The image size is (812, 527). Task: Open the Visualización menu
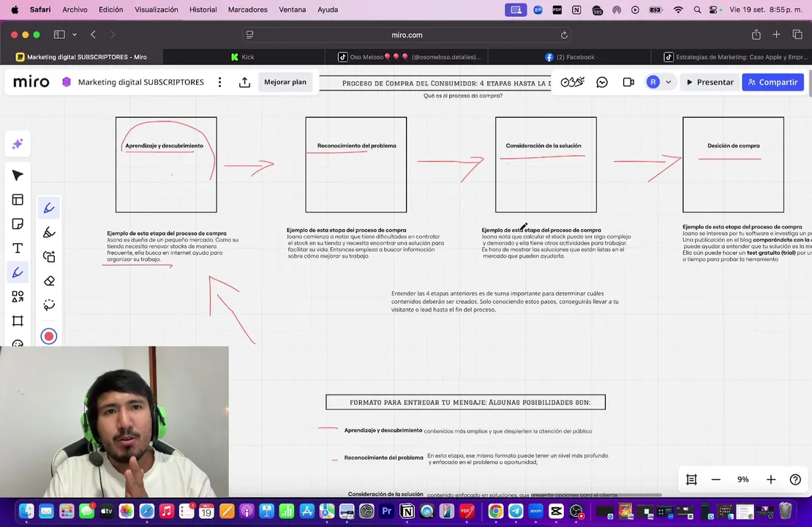(157, 10)
